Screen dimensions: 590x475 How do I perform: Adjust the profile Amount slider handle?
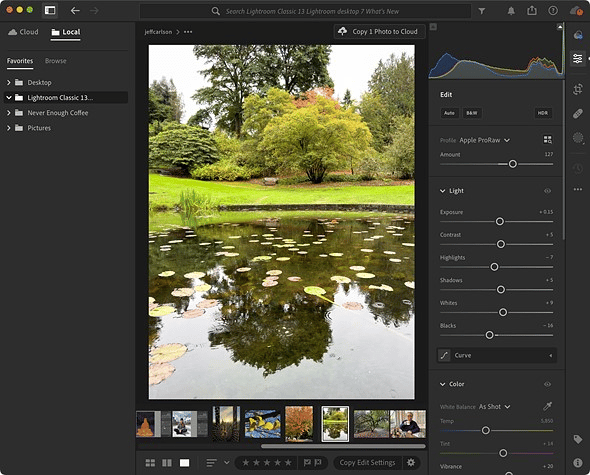512,164
